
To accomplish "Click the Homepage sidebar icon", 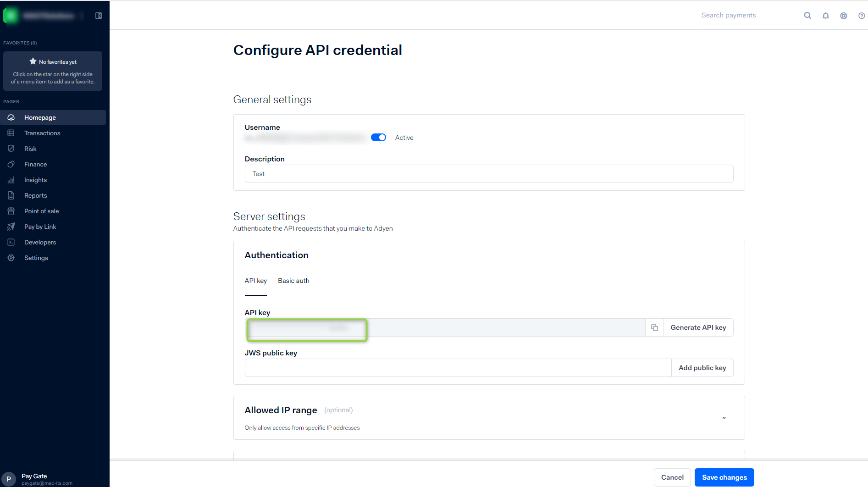I will (x=11, y=117).
